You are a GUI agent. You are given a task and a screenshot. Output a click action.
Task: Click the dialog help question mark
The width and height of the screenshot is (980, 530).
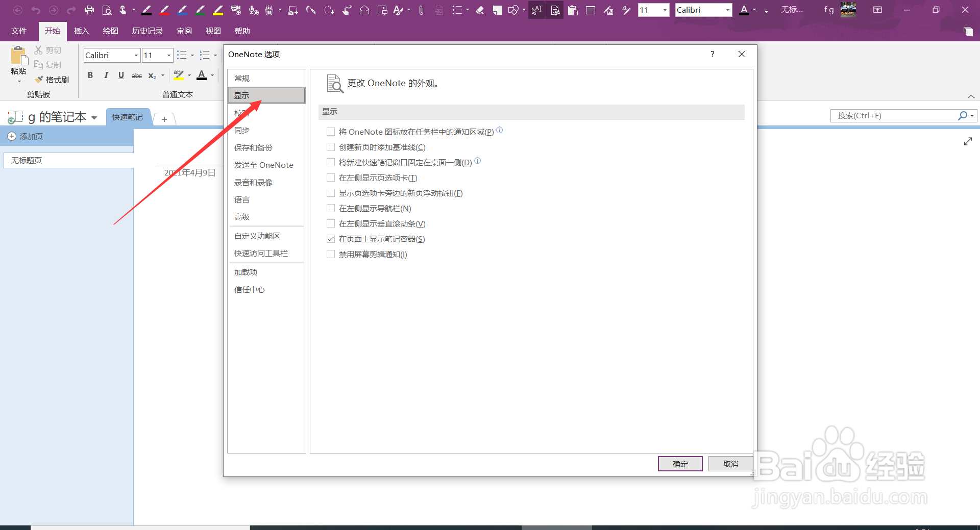712,54
